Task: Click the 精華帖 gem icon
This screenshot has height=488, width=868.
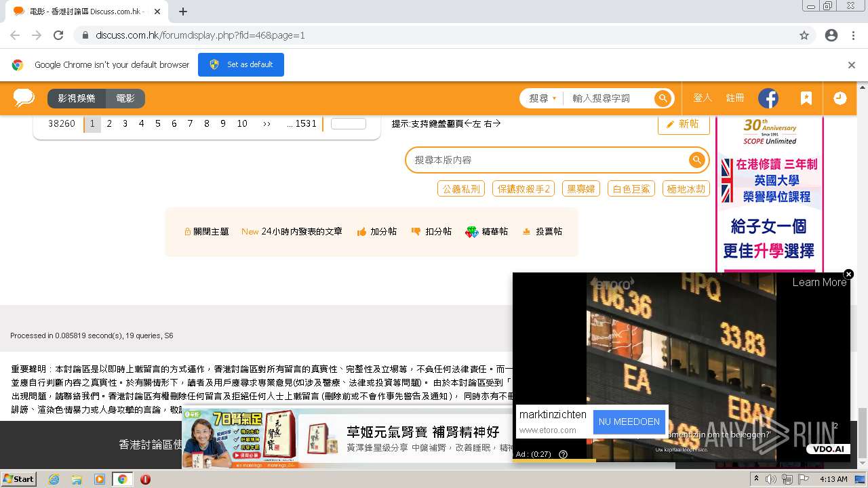Action: tap(472, 232)
